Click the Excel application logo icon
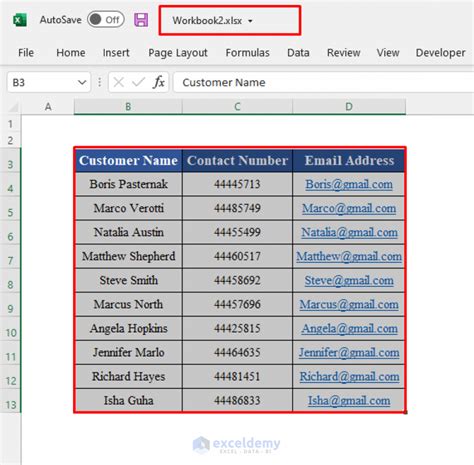 tap(20, 20)
